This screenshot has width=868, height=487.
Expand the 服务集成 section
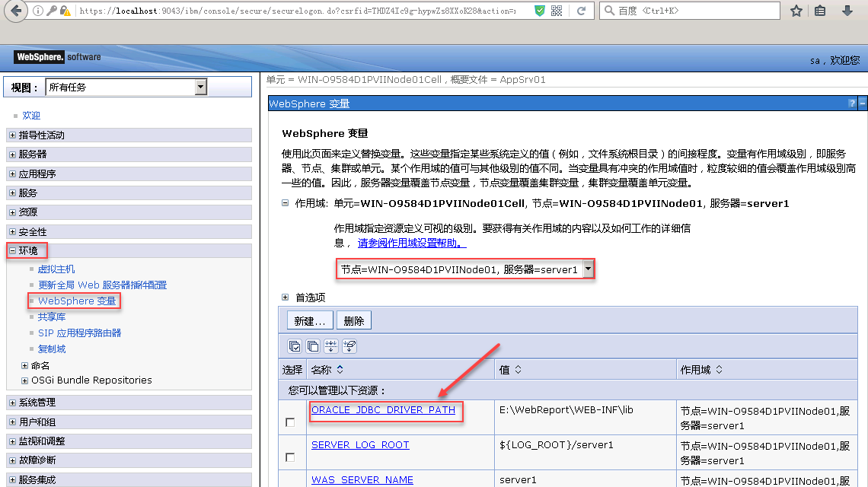[x=13, y=480]
